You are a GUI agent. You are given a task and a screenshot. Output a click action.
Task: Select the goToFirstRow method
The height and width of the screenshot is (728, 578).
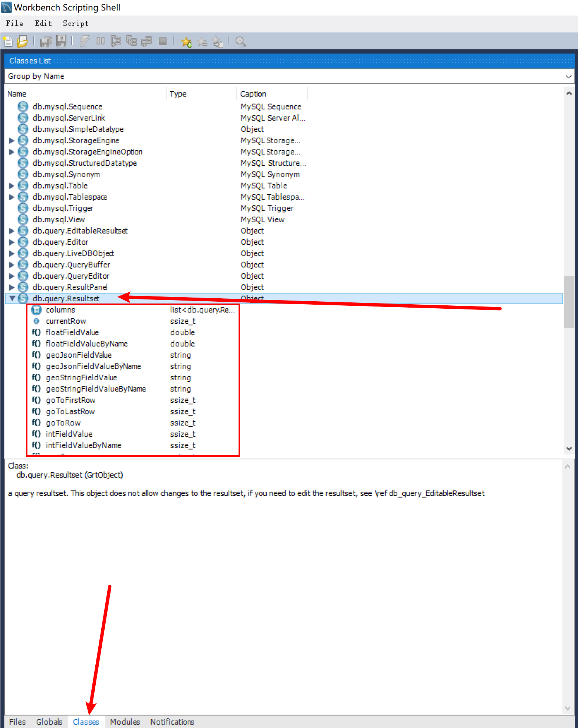(70, 400)
